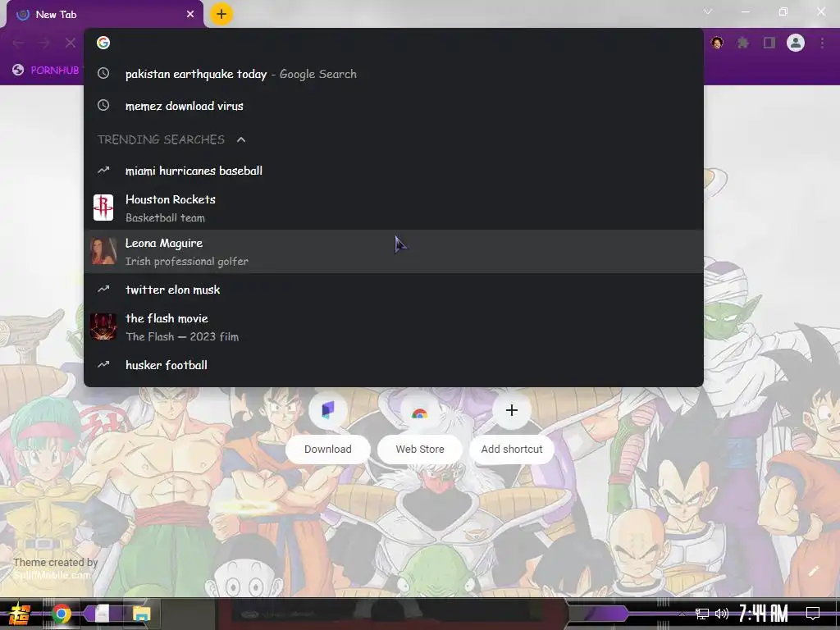Open the network icon in the system tray

click(x=702, y=614)
